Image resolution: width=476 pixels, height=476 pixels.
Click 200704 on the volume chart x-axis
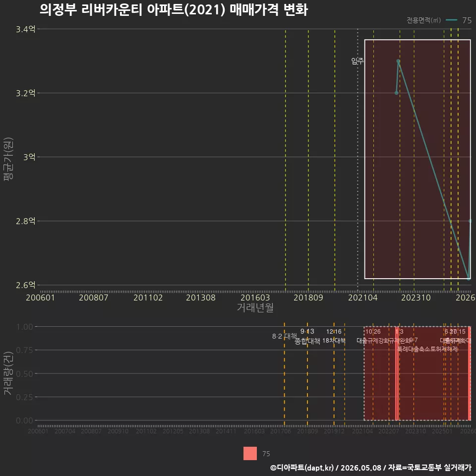64,431
